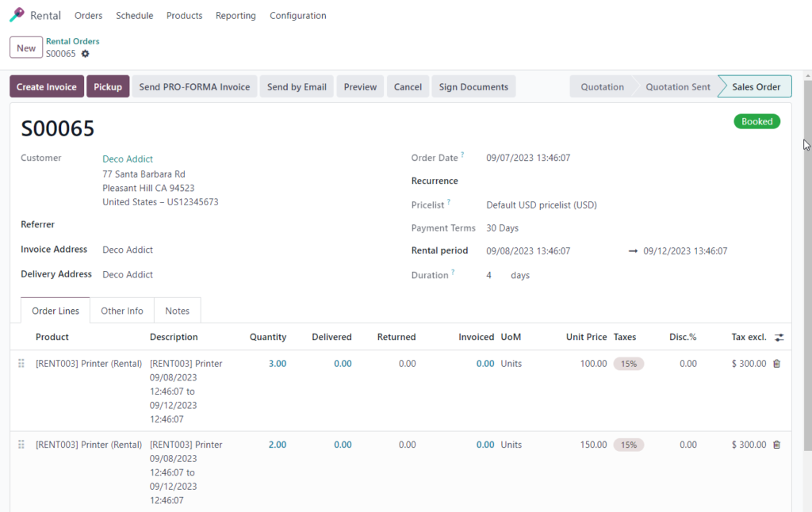Show Duration help tooltip question mark
This screenshot has width=812, height=512.
pyautogui.click(x=453, y=272)
